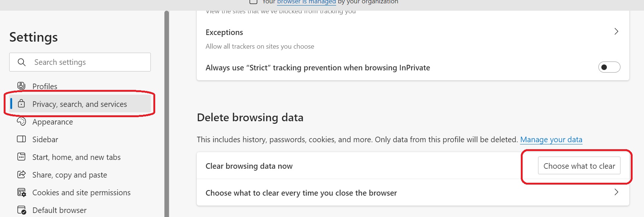This screenshot has height=217, width=644.
Task: Click the Default browser icon
Action: (21, 210)
